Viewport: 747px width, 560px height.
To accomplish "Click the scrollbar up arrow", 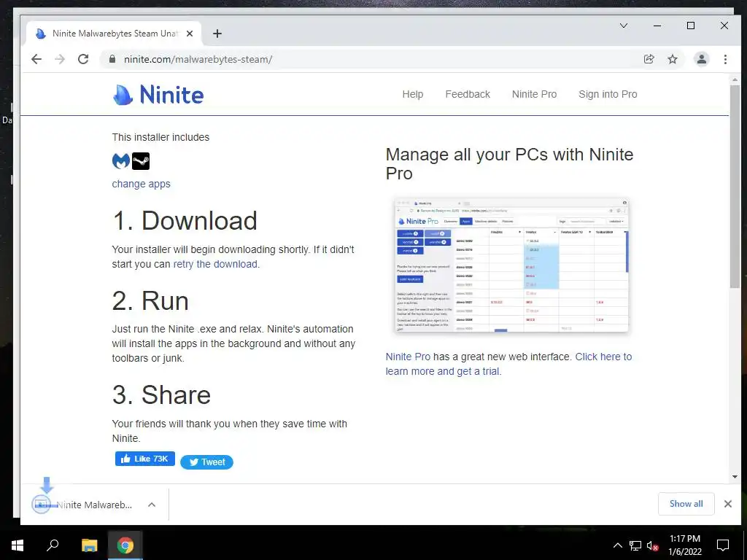I will click(x=734, y=80).
